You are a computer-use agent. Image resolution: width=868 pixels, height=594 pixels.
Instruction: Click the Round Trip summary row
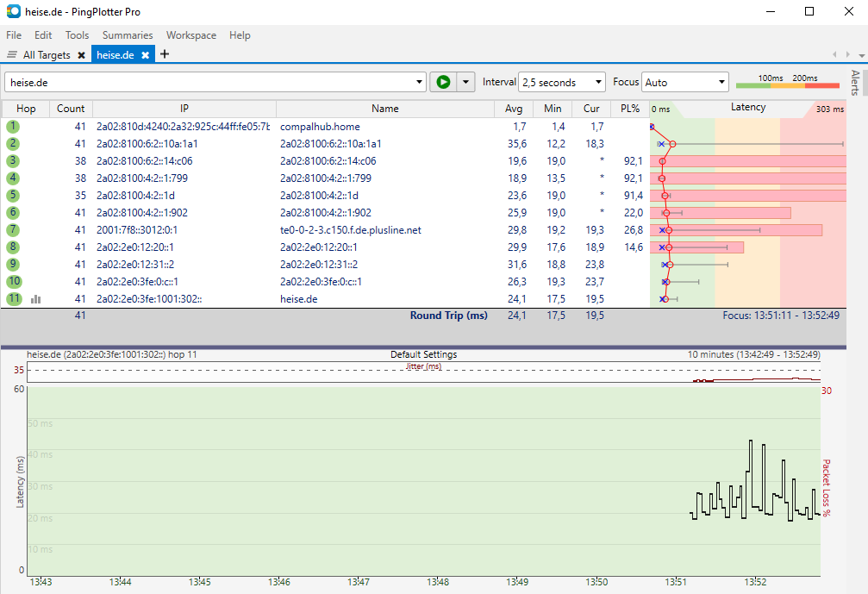click(448, 316)
